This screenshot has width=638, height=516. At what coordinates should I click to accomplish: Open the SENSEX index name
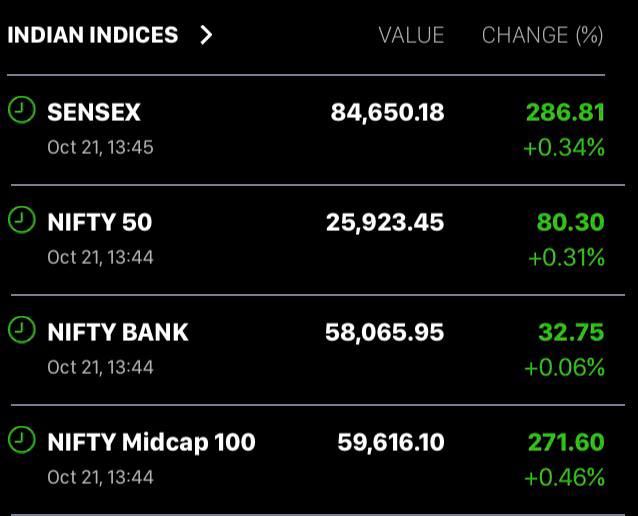click(x=94, y=112)
